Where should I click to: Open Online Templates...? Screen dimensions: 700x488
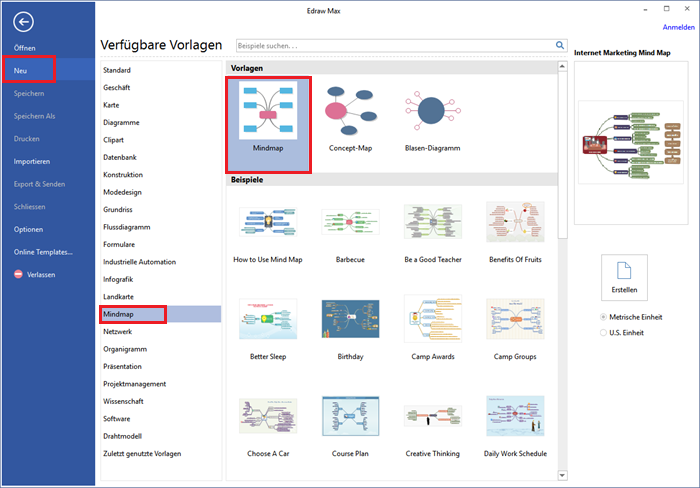click(x=43, y=252)
